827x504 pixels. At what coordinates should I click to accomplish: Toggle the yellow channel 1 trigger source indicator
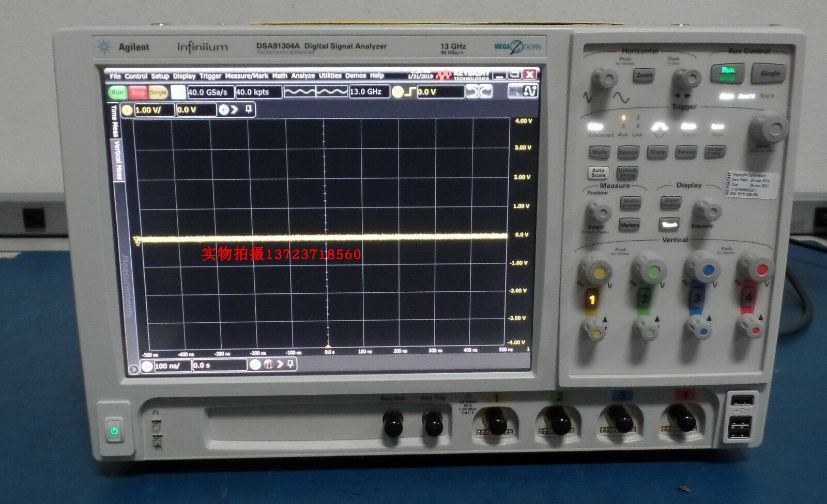(x=397, y=92)
